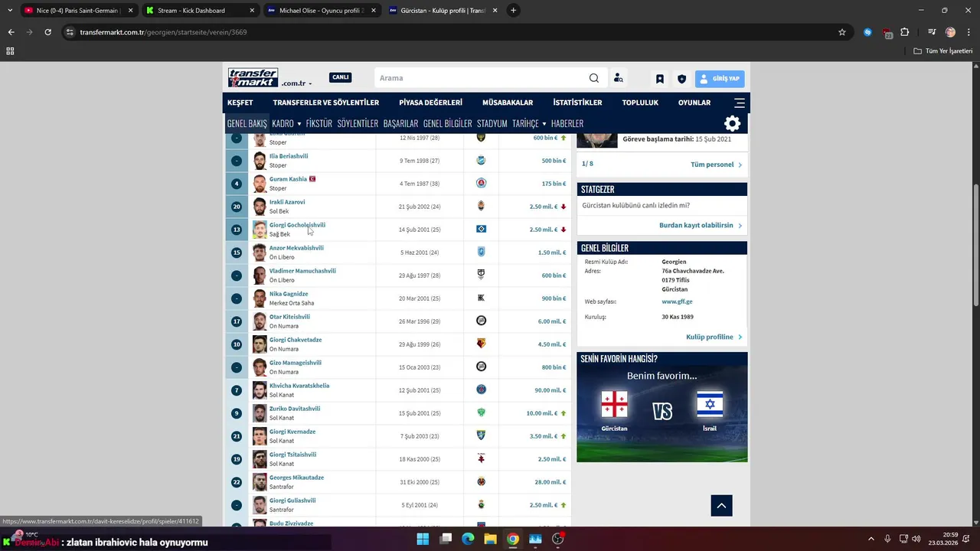This screenshot has height=551, width=980.
Task: Click the Israel flag in favorite poll
Action: tap(710, 404)
